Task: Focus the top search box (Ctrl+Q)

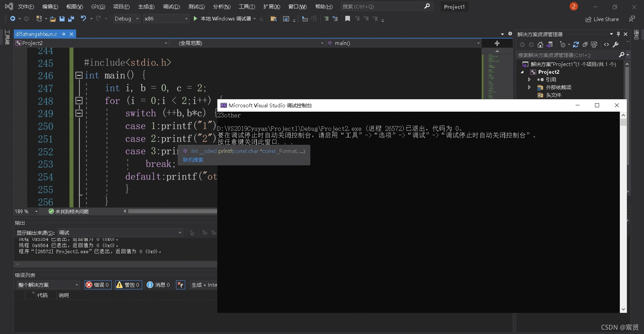Action: pos(387,6)
